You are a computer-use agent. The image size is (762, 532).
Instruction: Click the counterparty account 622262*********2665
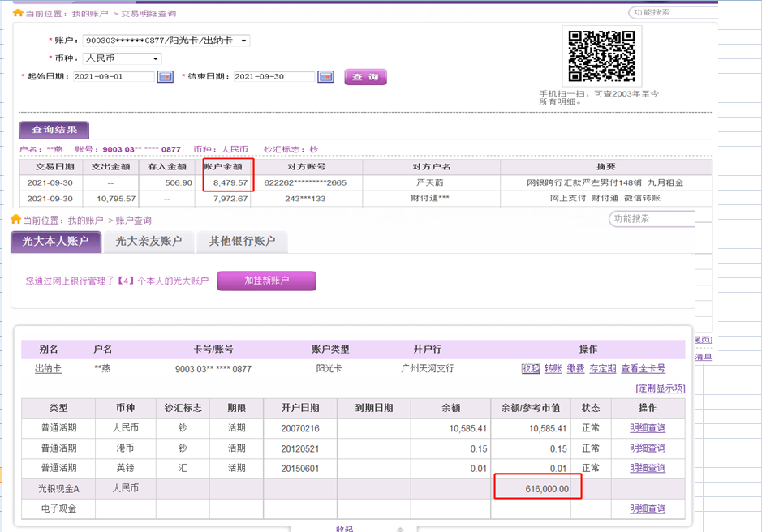tap(305, 183)
